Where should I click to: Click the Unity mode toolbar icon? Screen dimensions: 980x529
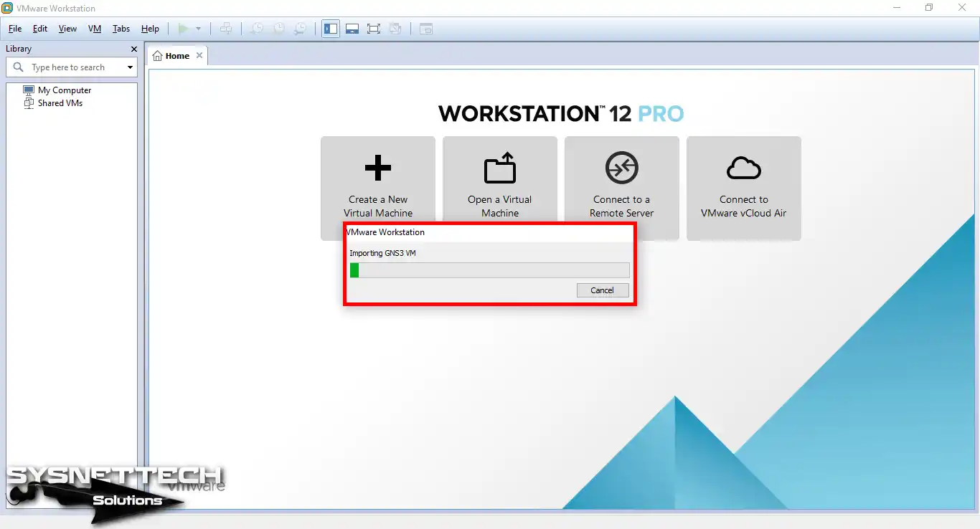click(x=395, y=29)
